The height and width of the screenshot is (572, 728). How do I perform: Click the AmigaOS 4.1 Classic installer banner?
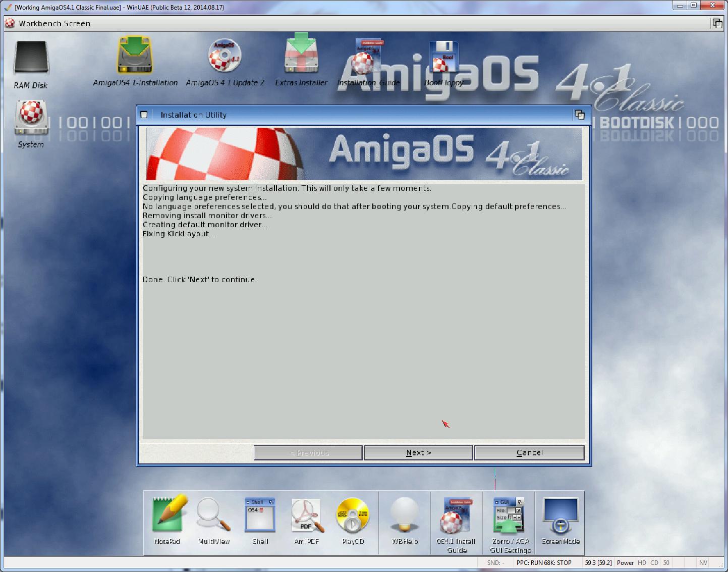pos(364,153)
